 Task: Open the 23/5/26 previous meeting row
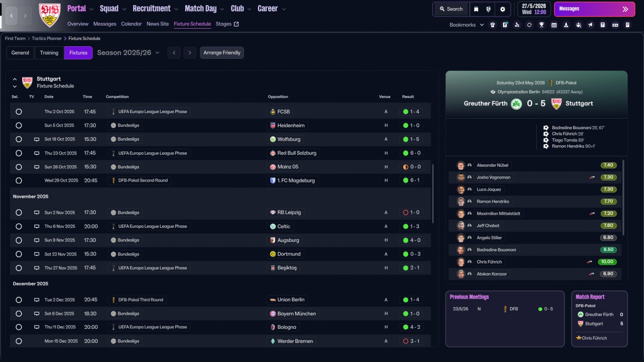coord(505,309)
